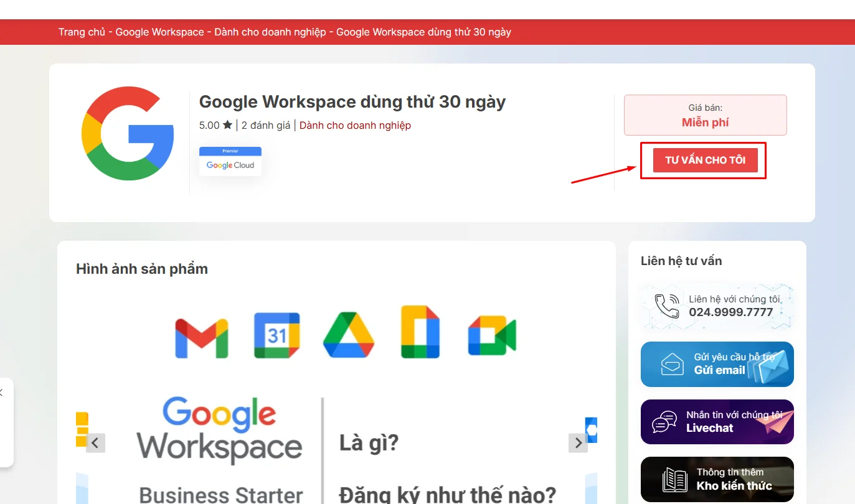
Task: Click the Google Drive triangle icon
Action: [x=348, y=335]
